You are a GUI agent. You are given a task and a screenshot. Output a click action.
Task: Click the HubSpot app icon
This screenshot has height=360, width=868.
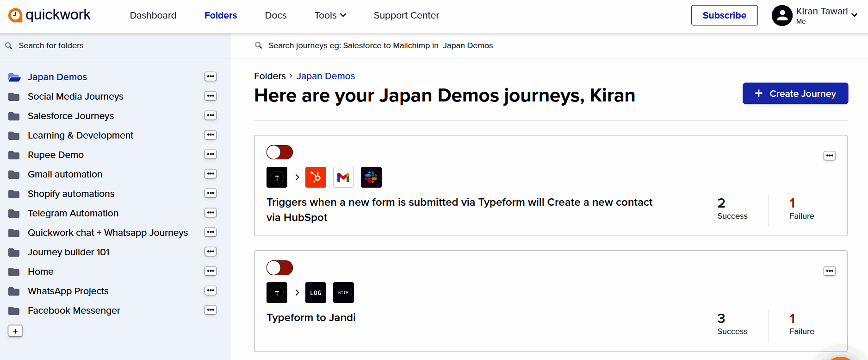tap(316, 177)
